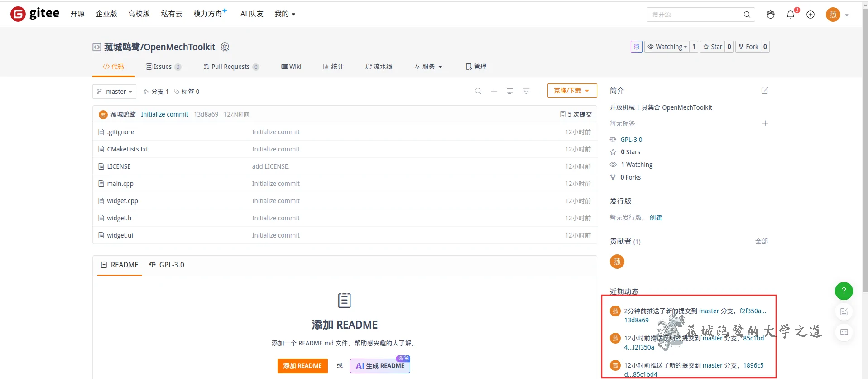Expand the master branch selector
This screenshot has width=868, height=379.
(115, 92)
